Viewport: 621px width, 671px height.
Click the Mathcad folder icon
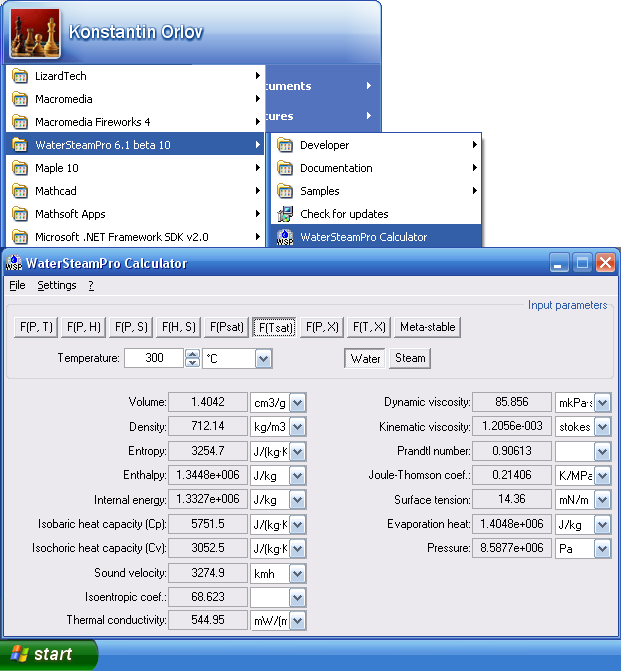20,191
